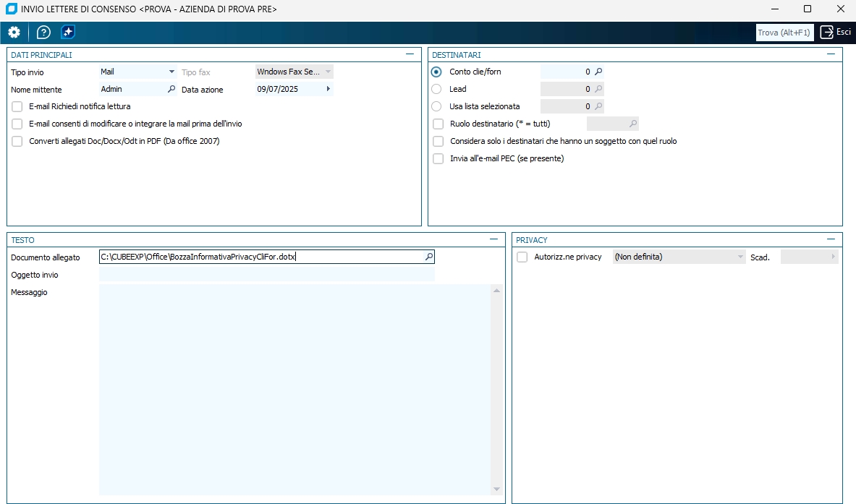This screenshot has height=504, width=856.
Task: Click the Esci exit button
Action: click(x=836, y=33)
